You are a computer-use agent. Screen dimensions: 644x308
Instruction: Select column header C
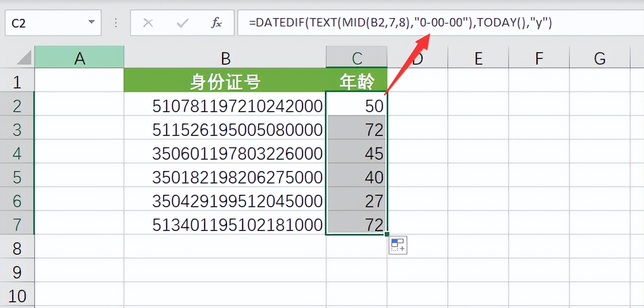[x=356, y=58]
